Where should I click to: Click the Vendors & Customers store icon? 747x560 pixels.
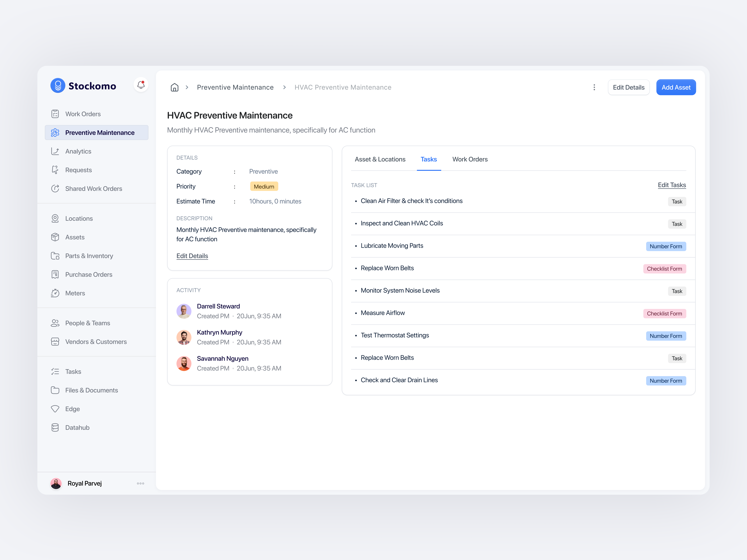point(55,342)
